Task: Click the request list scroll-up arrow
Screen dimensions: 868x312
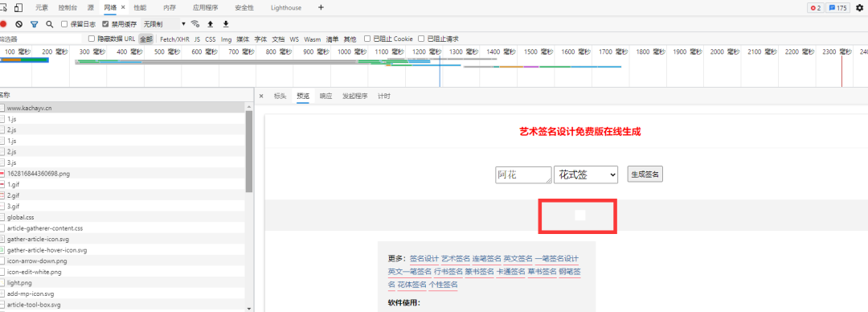Action: tap(249, 106)
